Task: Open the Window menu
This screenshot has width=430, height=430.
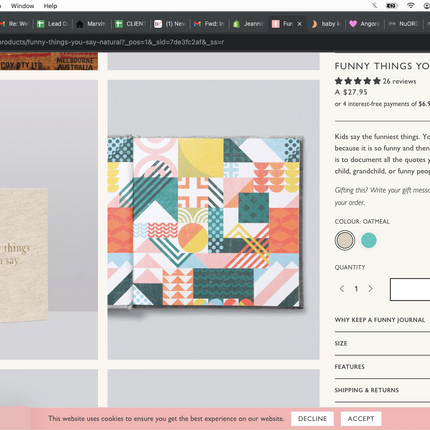Action: pos(22,6)
